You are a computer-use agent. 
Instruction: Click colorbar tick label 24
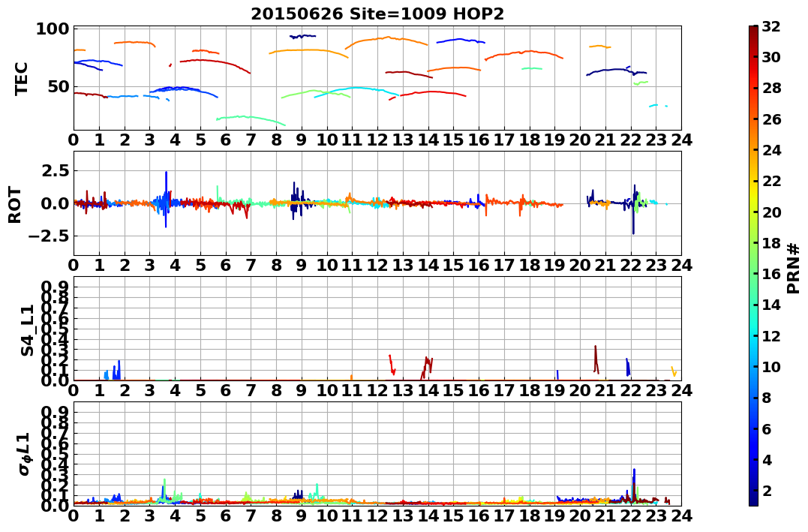point(772,150)
